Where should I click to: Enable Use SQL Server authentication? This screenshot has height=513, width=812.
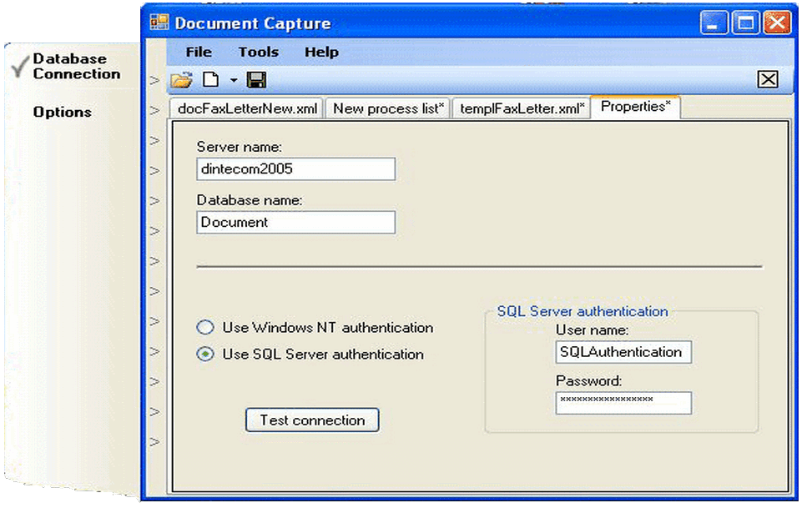point(205,354)
